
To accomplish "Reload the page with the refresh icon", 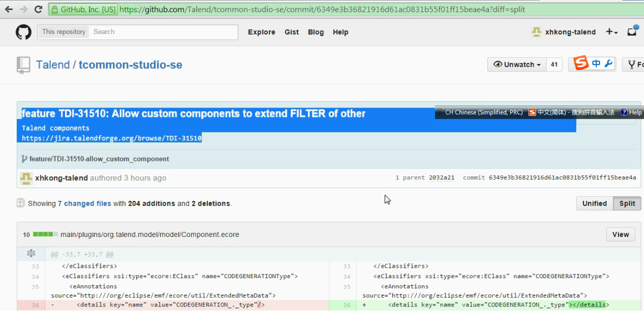I will pyautogui.click(x=38, y=9).
